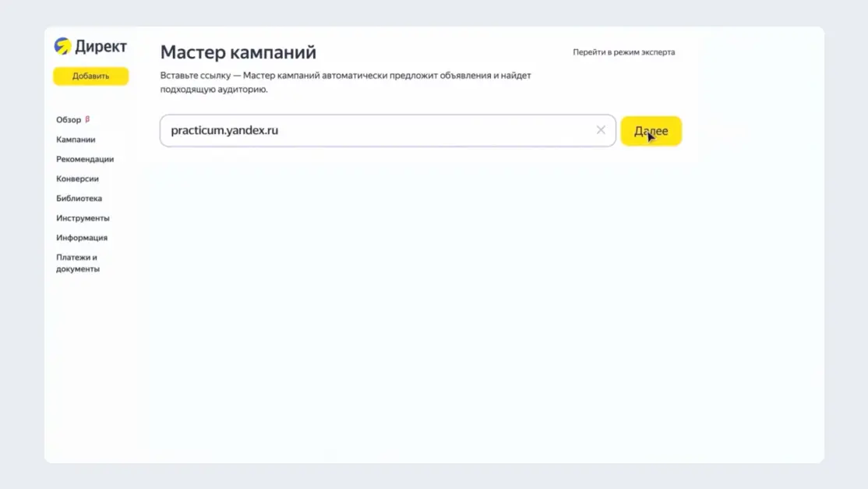
Task: Click the подходящую аудиторию description line
Action: pyautogui.click(x=213, y=89)
